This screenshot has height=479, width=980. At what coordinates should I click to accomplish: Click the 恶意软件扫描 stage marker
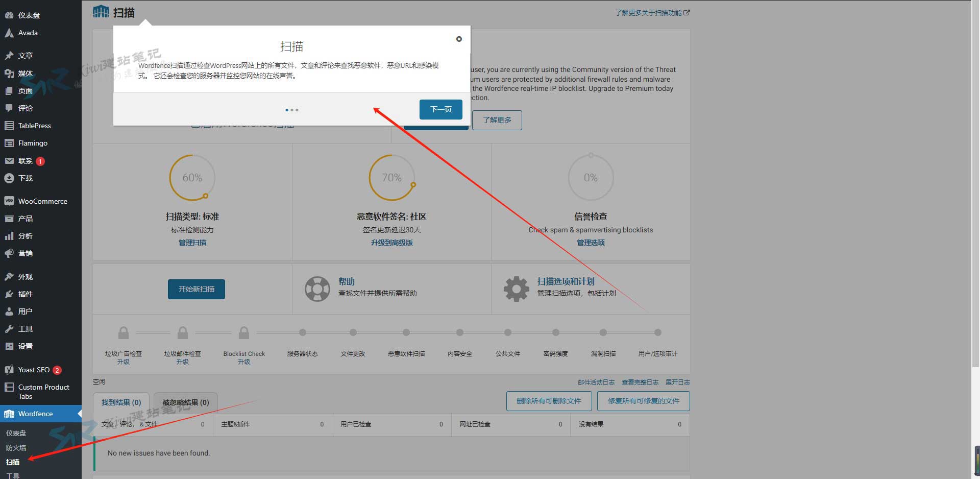point(406,332)
